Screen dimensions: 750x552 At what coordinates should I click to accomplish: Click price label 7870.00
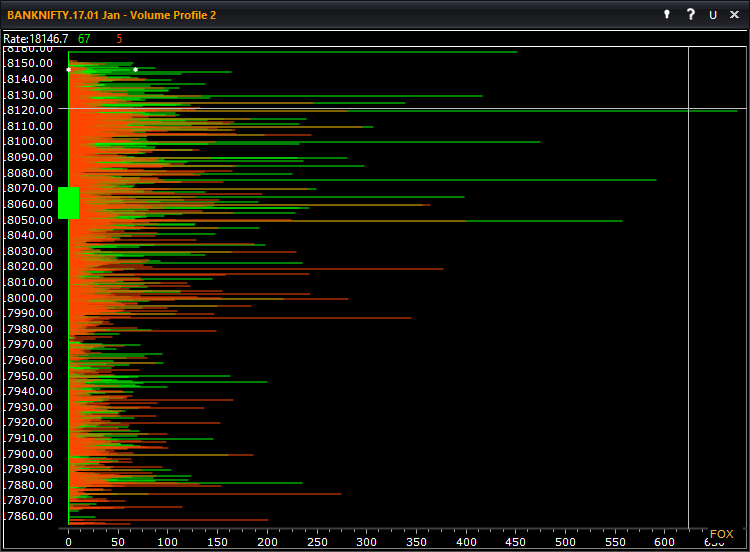click(x=29, y=500)
